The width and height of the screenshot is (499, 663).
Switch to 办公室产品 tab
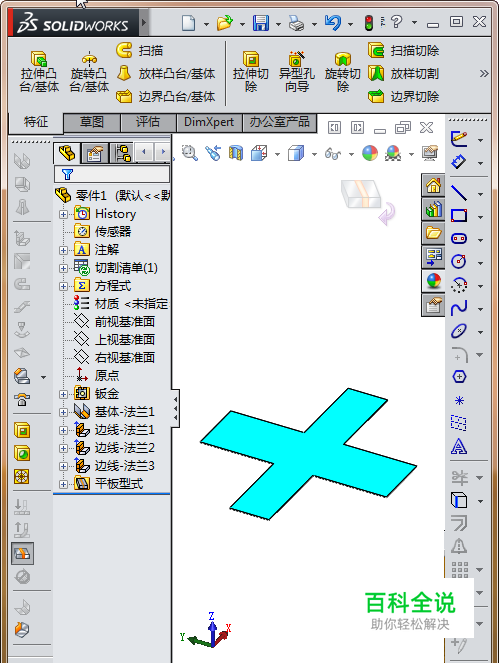(280, 122)
